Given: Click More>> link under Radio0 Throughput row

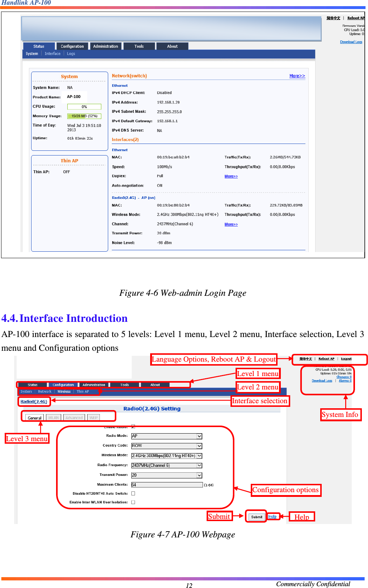Looking at the screenshot, I should coord(231,225).
